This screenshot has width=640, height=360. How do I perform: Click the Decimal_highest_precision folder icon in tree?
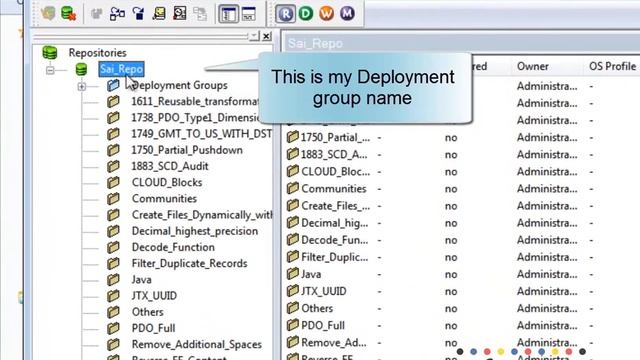(x=113, y=231)
